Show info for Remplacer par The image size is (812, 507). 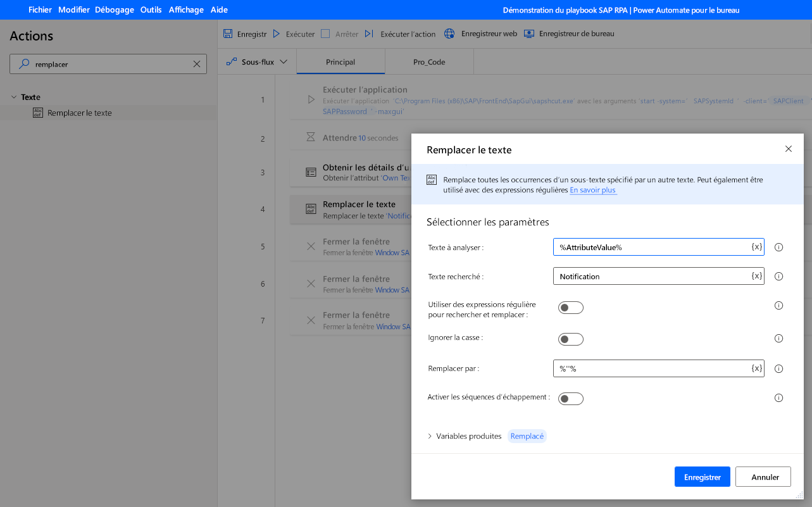click(779, 368)
